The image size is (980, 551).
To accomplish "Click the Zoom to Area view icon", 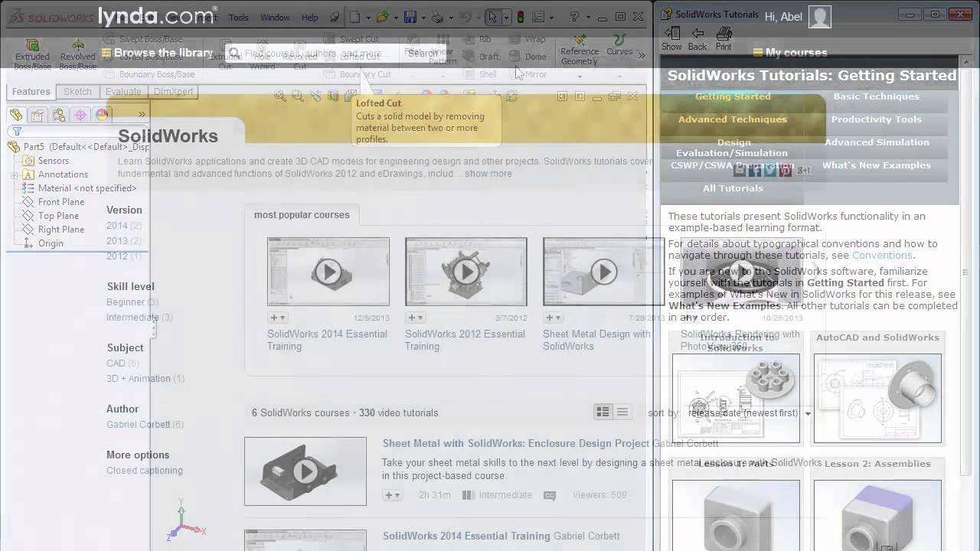I will tap(298, 96).
